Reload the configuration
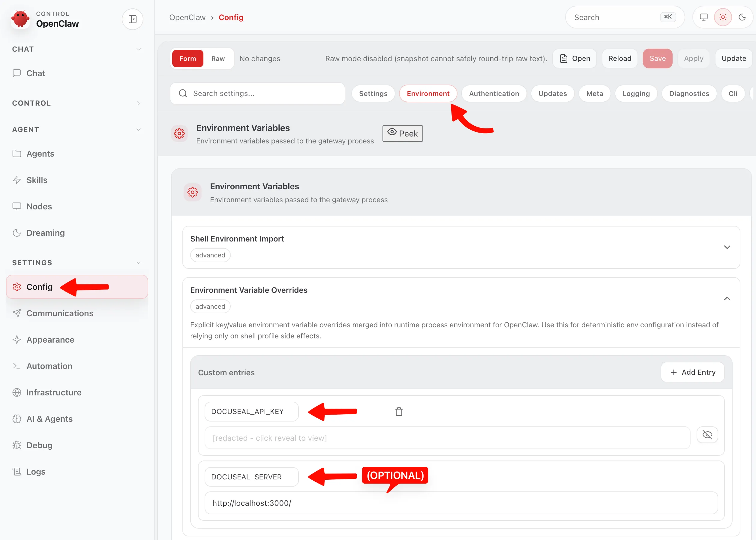Screen dimensions: 756x540 click(x=619, y=58)
